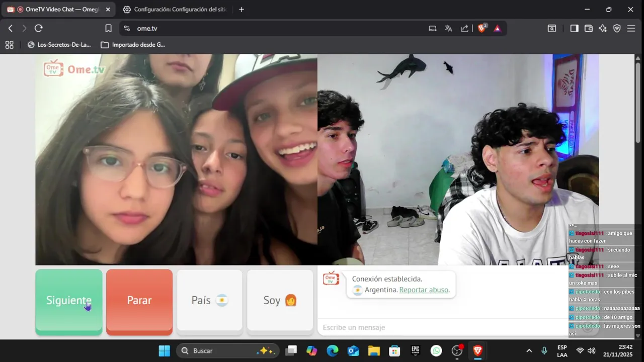This screenshot has width=644, height=362.
Task: Change ESP LAA input language
Action: [562, 351]
